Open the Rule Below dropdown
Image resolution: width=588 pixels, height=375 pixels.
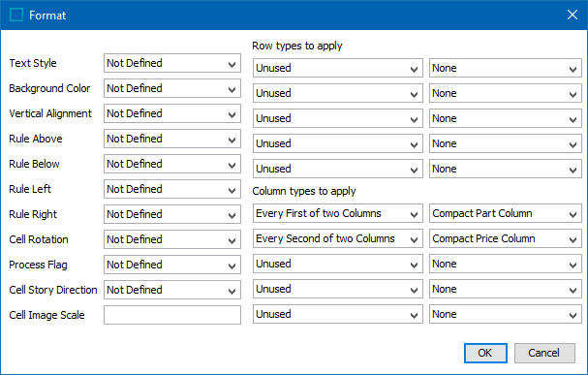(x=172, y=164)
